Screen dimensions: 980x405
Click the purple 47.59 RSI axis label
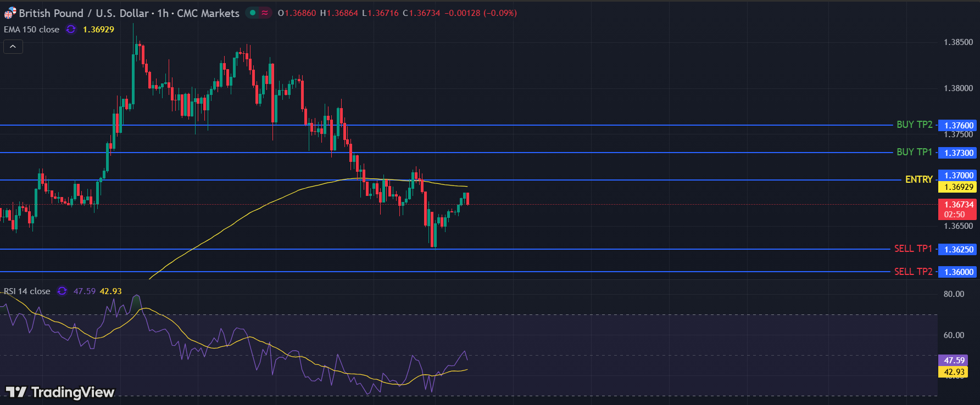(954, 361)
